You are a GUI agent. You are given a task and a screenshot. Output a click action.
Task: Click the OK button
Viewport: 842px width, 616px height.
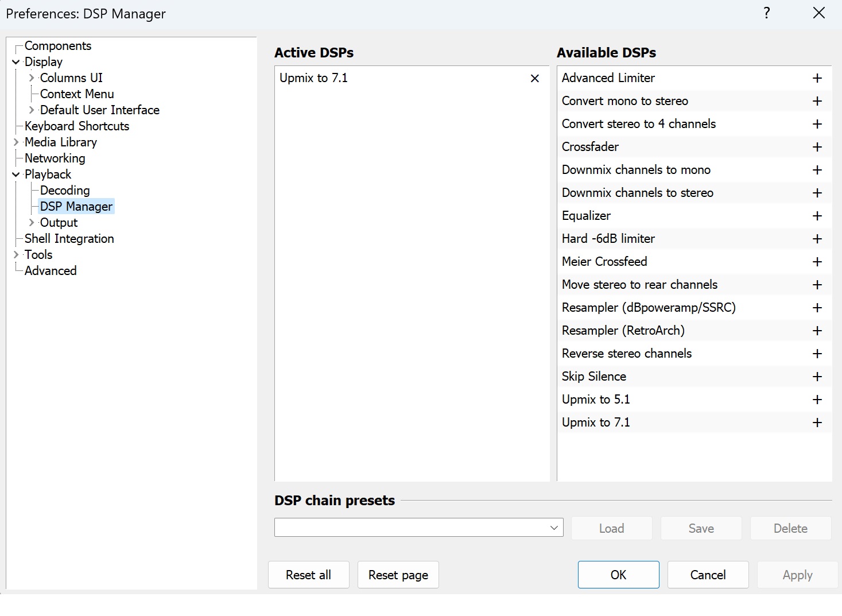click(618, 575)
